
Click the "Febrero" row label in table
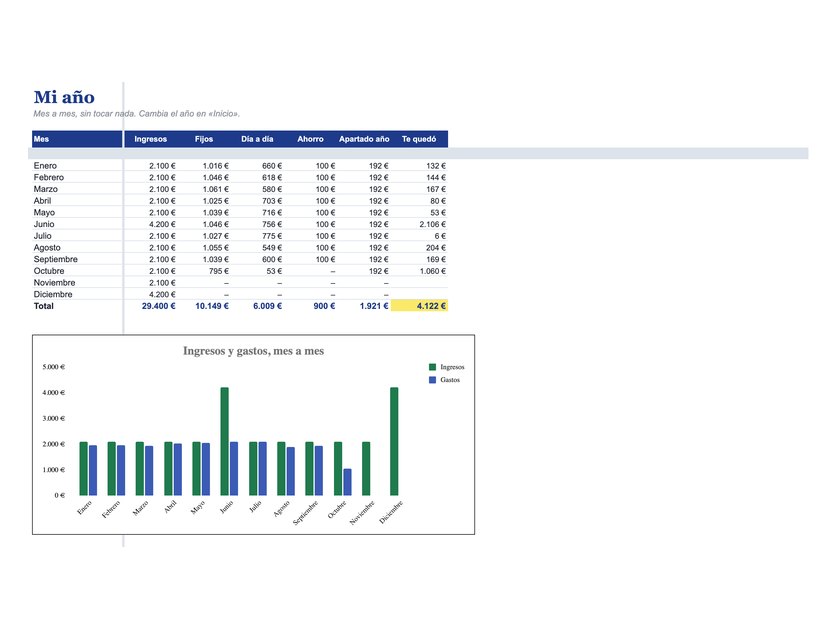(x=49, y=177)
